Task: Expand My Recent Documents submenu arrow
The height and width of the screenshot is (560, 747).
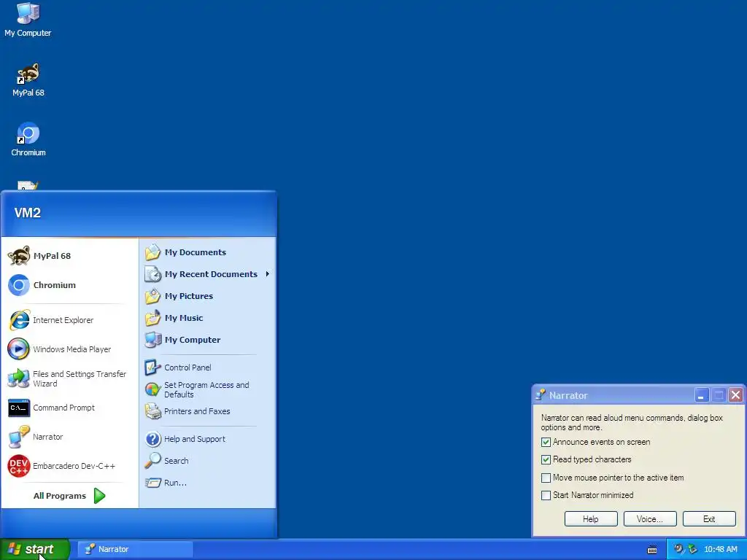Action: (x=268, y=274)
